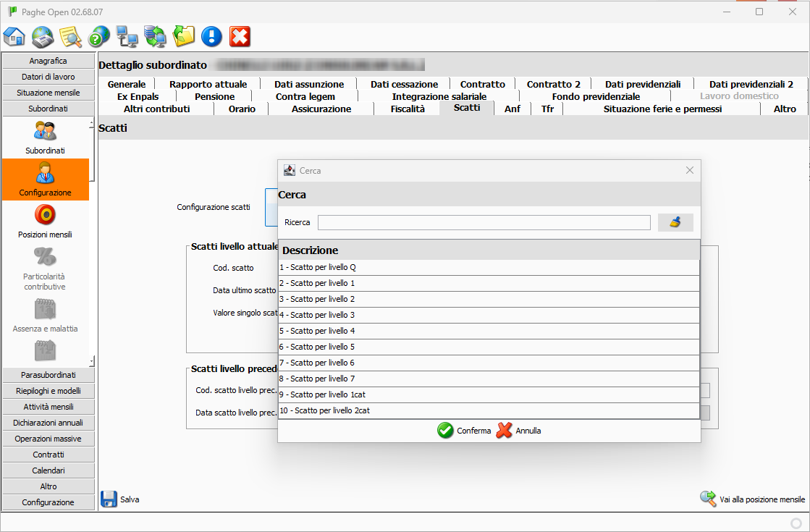The image size is (810, 532).
Task: Click the database sync toolbar icon
Action: tap(155, 36)
